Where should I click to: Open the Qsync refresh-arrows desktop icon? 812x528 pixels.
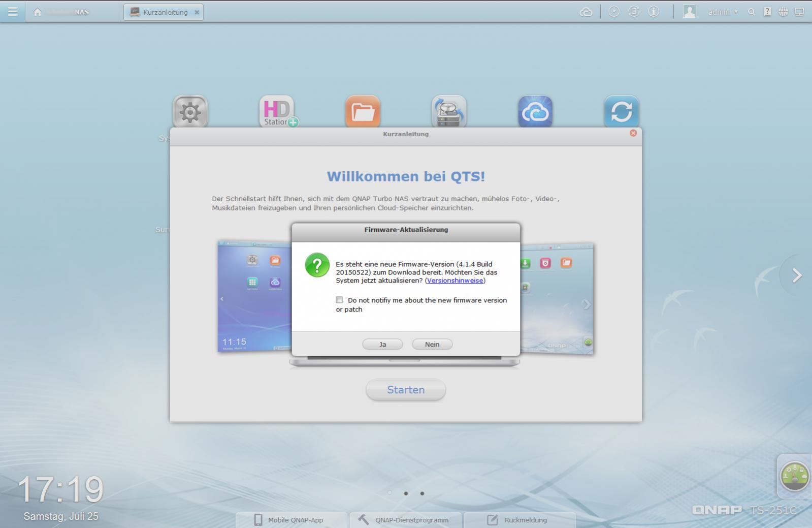pos(622,111)
